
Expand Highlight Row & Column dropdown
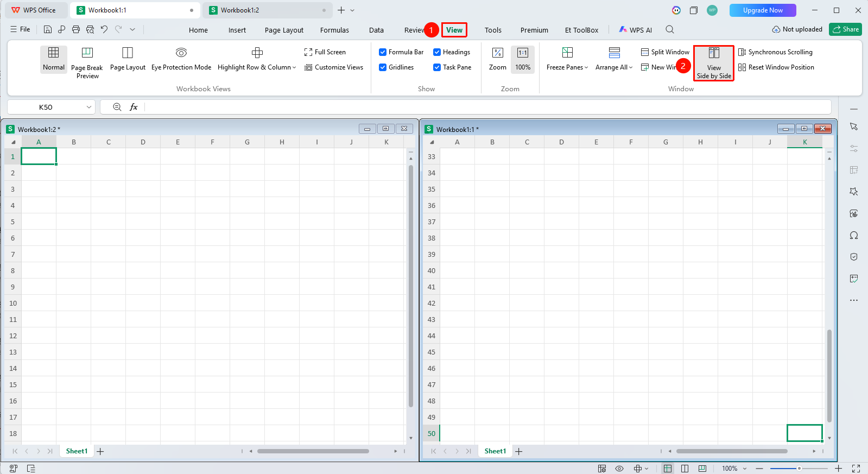tap(294, 67)
